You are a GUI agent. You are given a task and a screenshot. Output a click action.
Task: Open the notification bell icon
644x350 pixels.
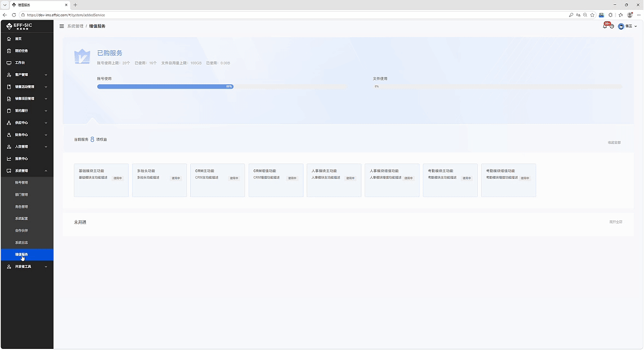point(605,26)
